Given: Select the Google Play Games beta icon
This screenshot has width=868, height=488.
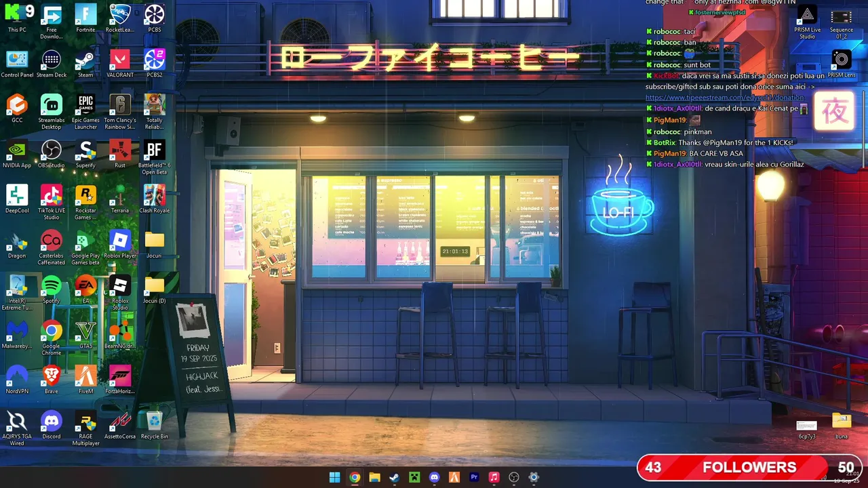Looking at the screenshot, I should pos(85,248).
